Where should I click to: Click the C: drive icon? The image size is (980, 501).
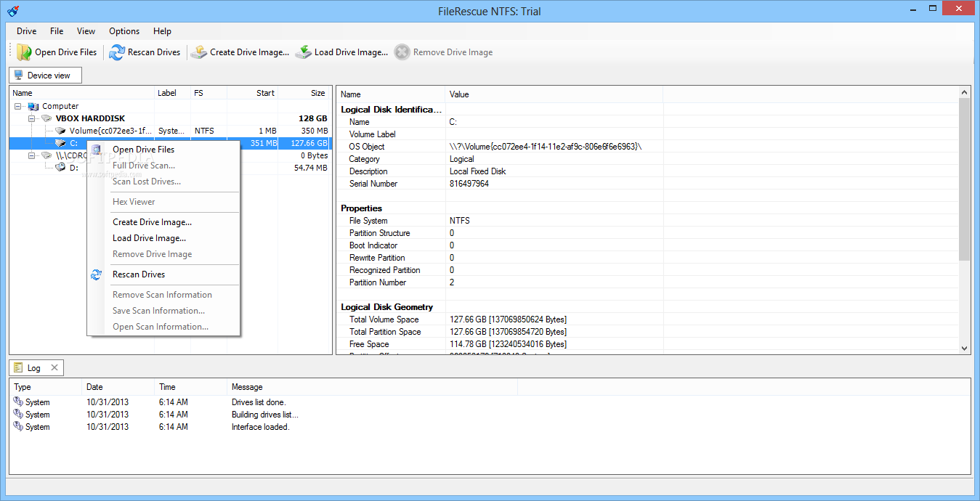click(61, 143)
